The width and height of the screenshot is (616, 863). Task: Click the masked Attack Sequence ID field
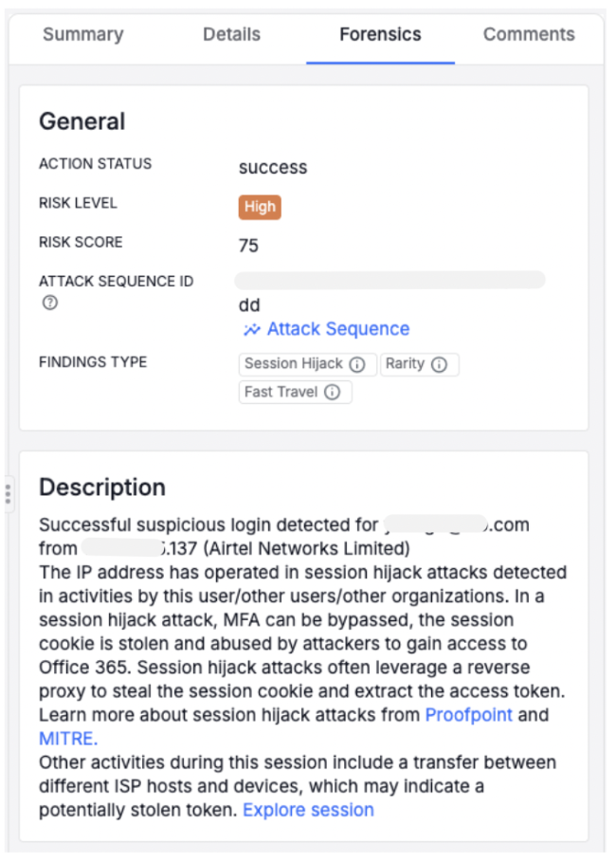(x=390, y=279)
